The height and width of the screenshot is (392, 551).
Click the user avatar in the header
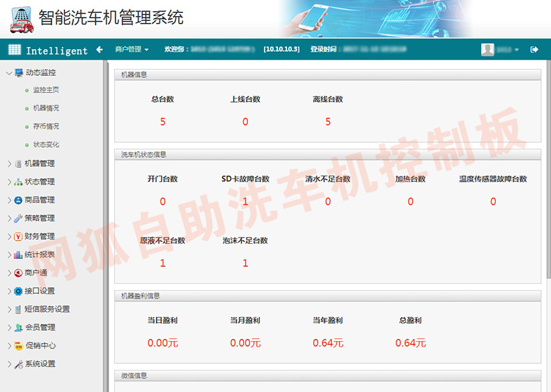click(x=487, y=50)
